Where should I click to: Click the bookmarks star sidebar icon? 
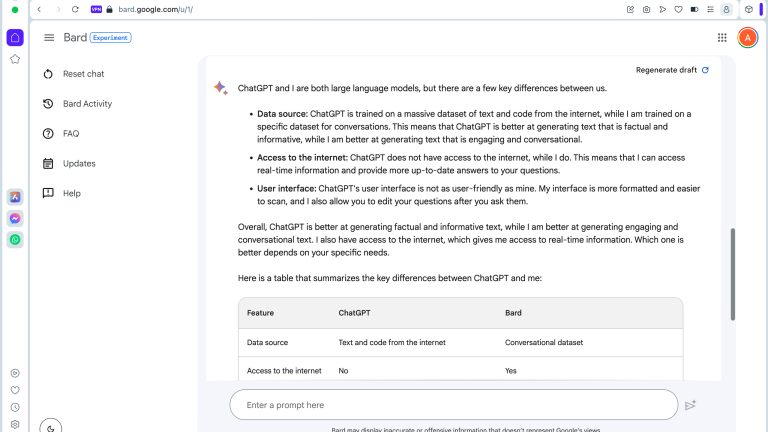pos(15,59)
